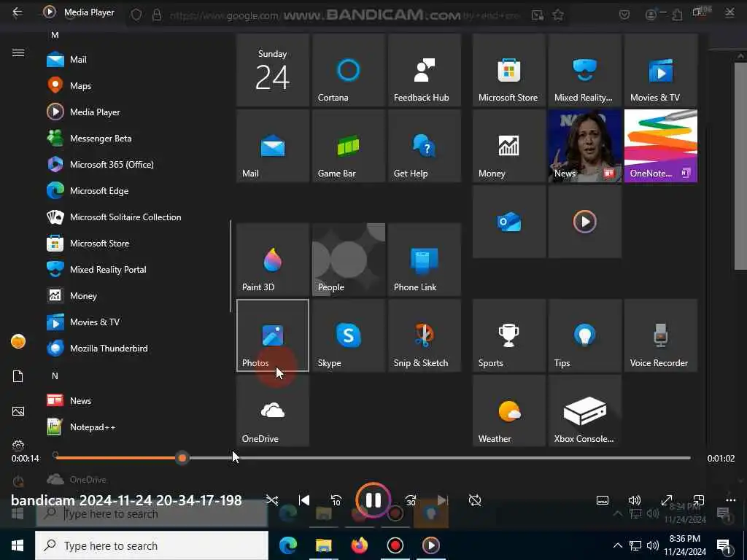The height and width of the screenshot is (560, 747).
Task: Toggle shuffle mode
Action: 272,500
